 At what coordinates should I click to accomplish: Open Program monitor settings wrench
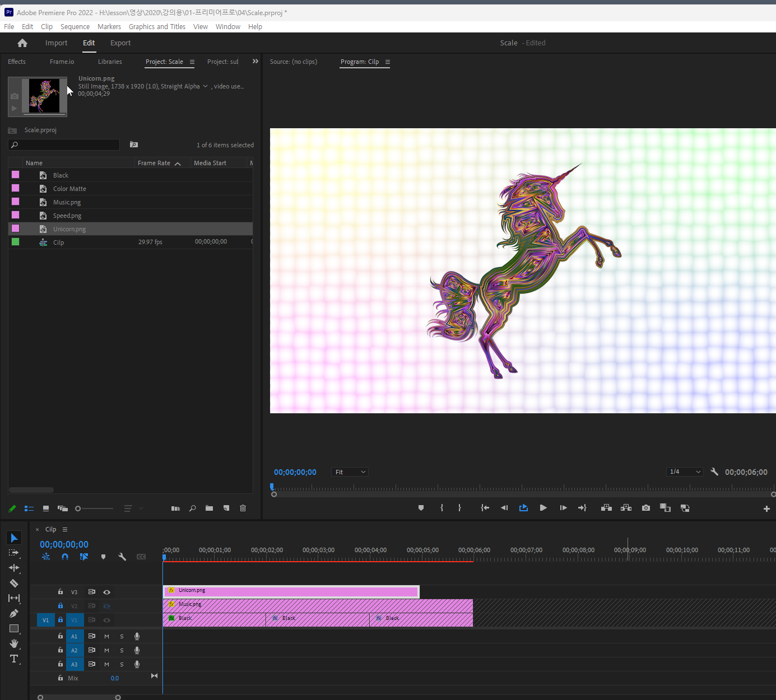point(714,472)
